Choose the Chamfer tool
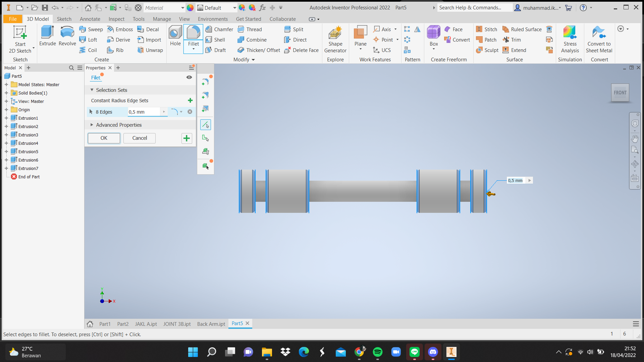The image size is (644, 362). (x=219, y=29)
